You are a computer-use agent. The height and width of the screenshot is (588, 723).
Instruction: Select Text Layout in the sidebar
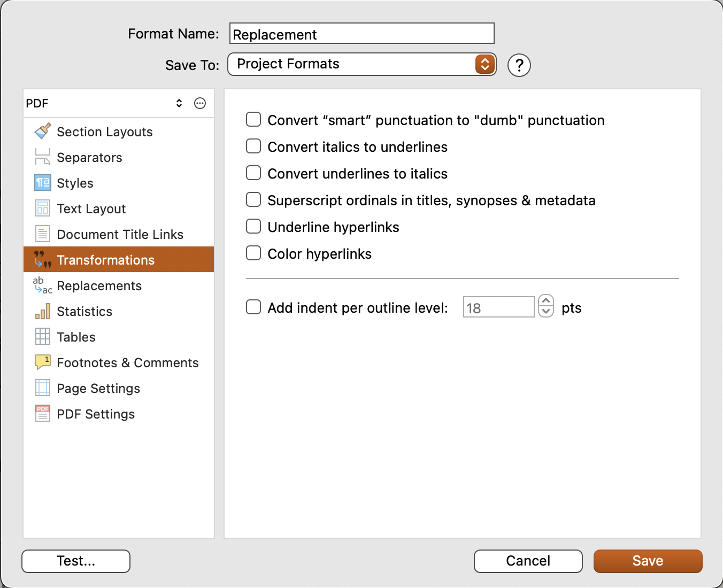tap(119, 208)
